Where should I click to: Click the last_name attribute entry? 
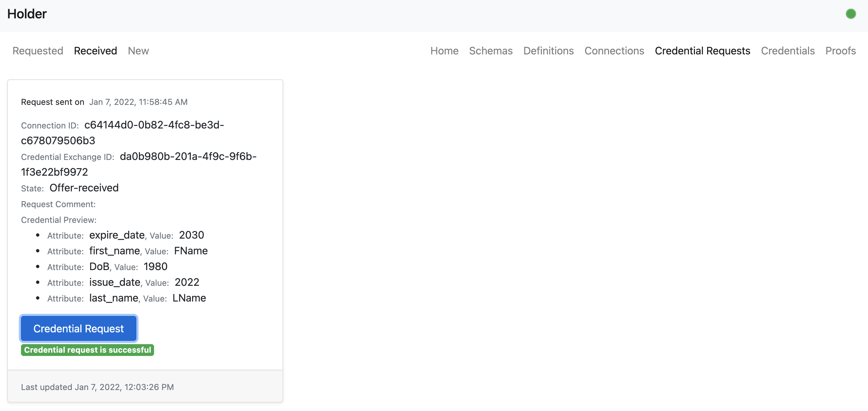113,298
